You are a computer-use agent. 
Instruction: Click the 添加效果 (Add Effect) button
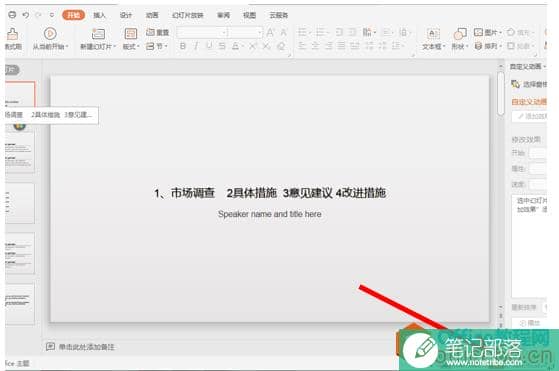click(x=530, y=117)
